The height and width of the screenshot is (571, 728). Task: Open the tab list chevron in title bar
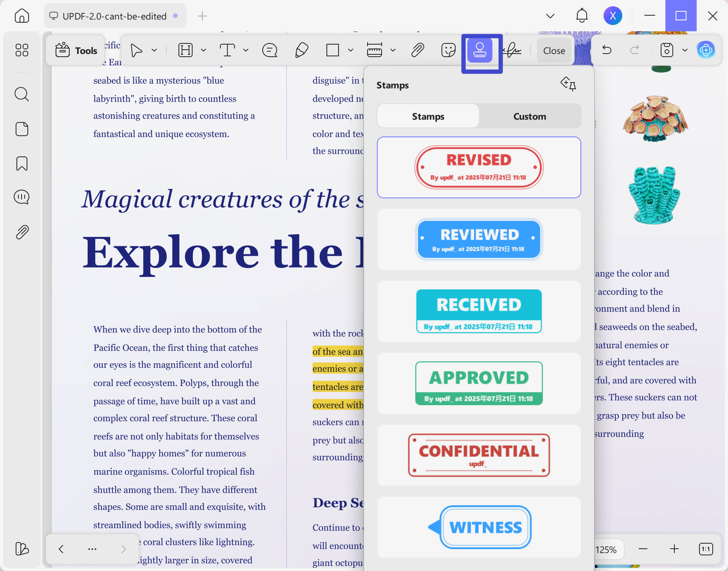click(550, 16)
